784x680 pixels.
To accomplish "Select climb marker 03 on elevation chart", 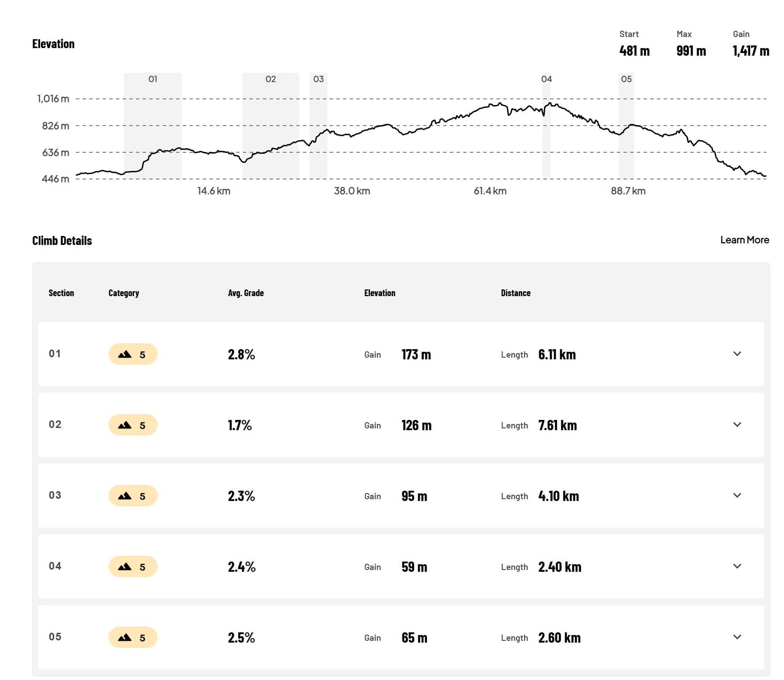I will click(x=318, y=79).
